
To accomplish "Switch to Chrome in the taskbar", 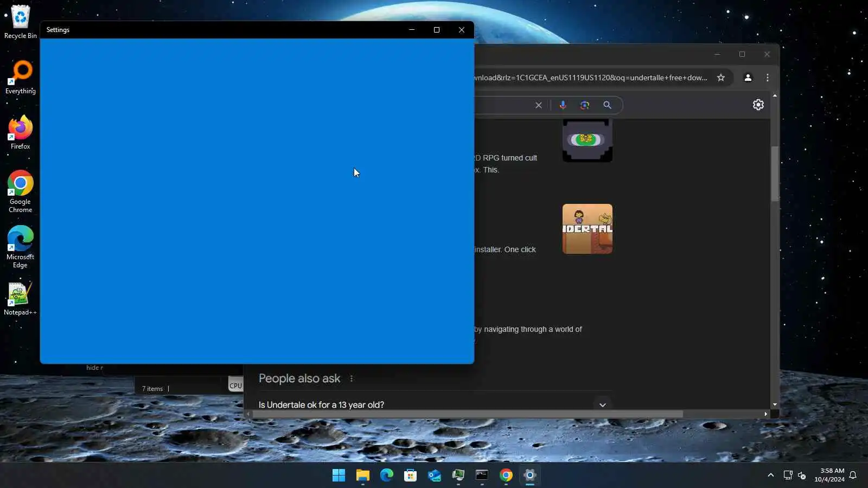I will tap(506, 476).
